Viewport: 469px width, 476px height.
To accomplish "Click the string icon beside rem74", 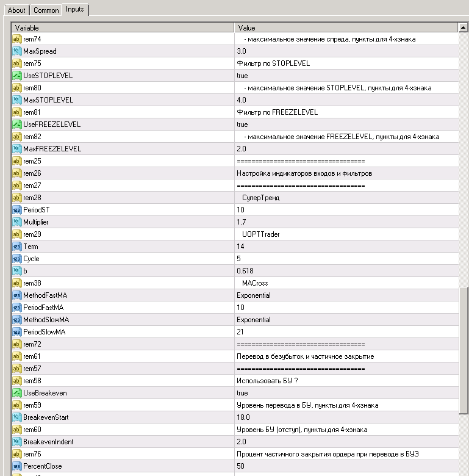I will (x=17, y=39).
